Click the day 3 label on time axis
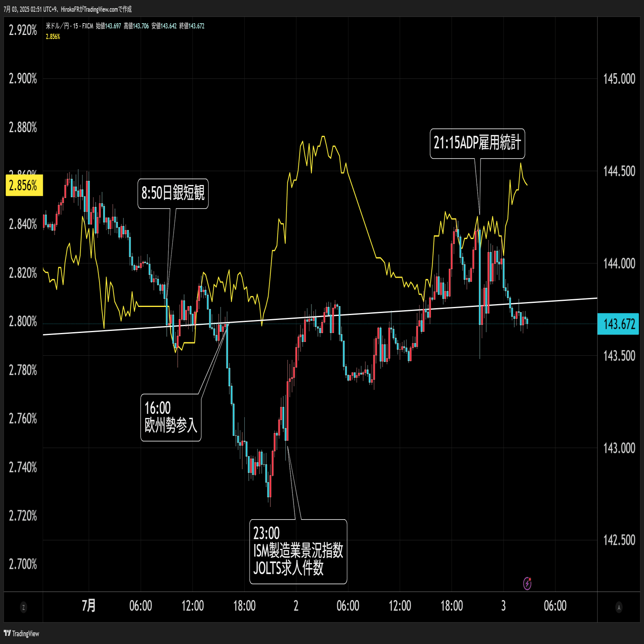Image resolution: width=644 pixels, height=644 pixels. click(503, 606)
